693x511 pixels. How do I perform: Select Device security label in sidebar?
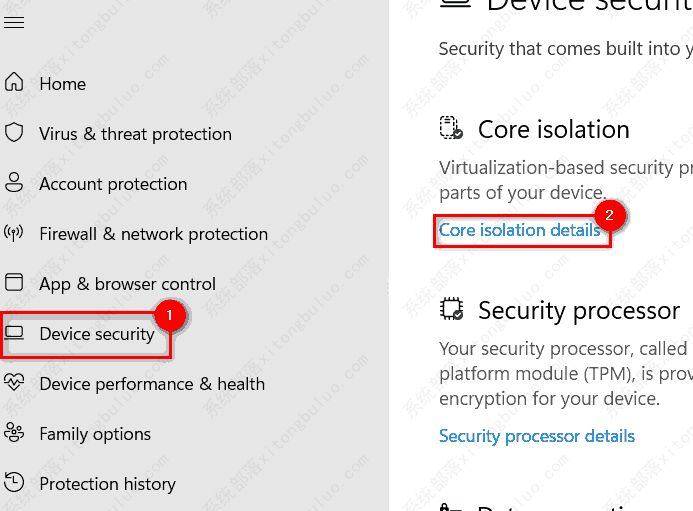click(96, 334)
